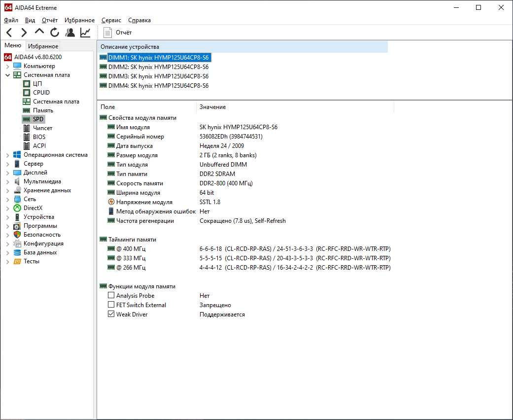513x420 pixels.
Task: Expand the Программы tree node
Action: pyautogui.click(x=7, y=226)
